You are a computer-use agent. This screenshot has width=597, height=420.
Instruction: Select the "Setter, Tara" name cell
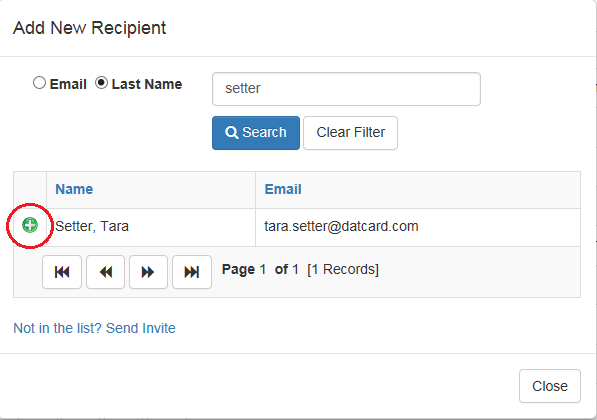point(151,227)
